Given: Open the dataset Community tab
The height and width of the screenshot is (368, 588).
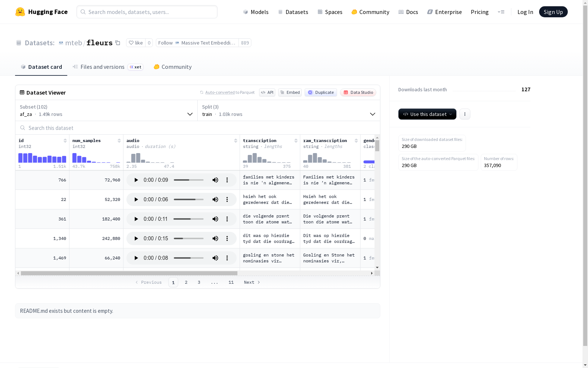Looking at the screenshot, I should [x=173, y=67].
